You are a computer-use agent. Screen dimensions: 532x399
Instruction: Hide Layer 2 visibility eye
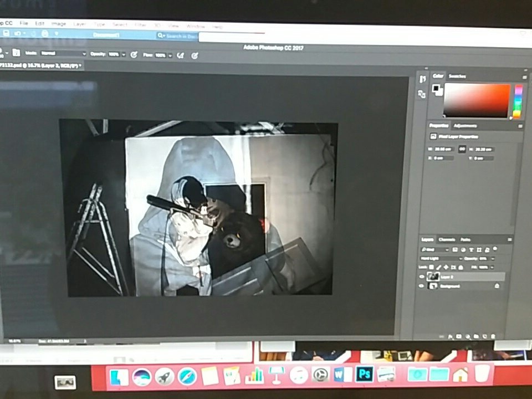tap(422, 277)
